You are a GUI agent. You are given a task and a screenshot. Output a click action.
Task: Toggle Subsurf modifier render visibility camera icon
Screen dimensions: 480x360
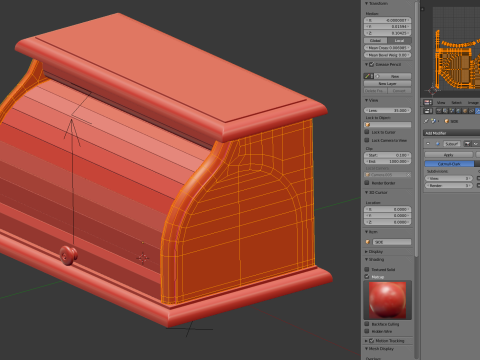tap(467, 144)
